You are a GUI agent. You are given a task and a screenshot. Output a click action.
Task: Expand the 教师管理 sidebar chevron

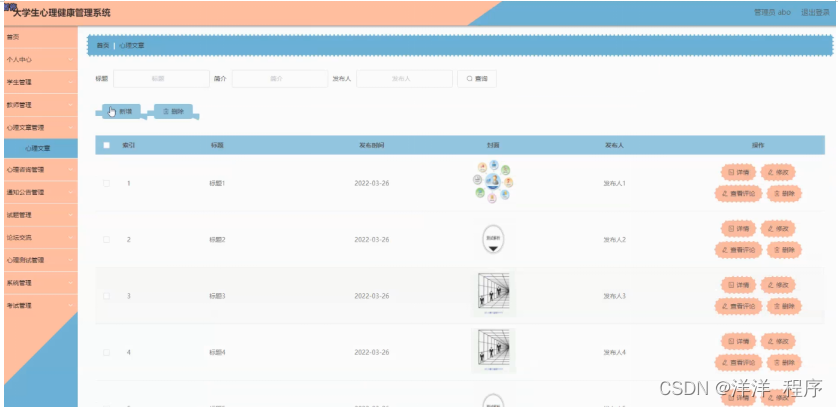pos(71,105)
